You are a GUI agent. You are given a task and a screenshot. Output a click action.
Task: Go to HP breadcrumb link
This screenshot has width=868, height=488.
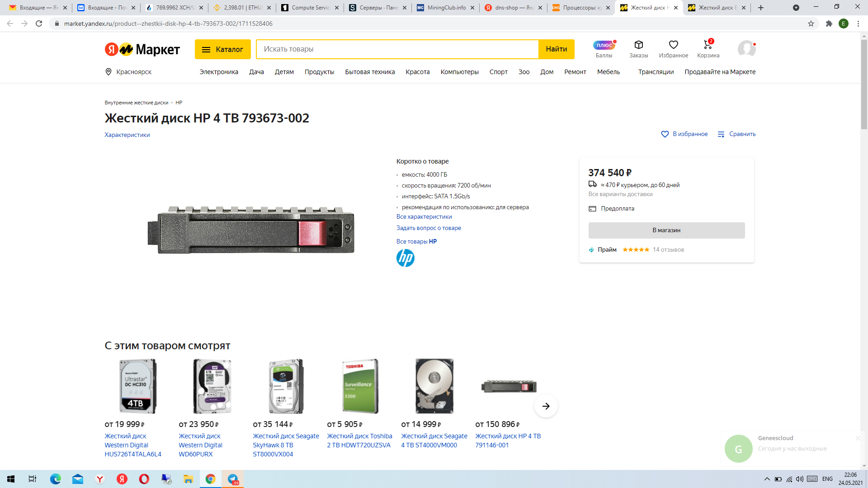click(179, 103)
